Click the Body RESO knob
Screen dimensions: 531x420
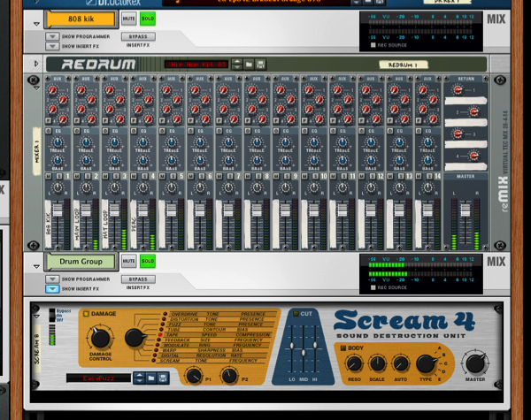[x=354, y=363]
